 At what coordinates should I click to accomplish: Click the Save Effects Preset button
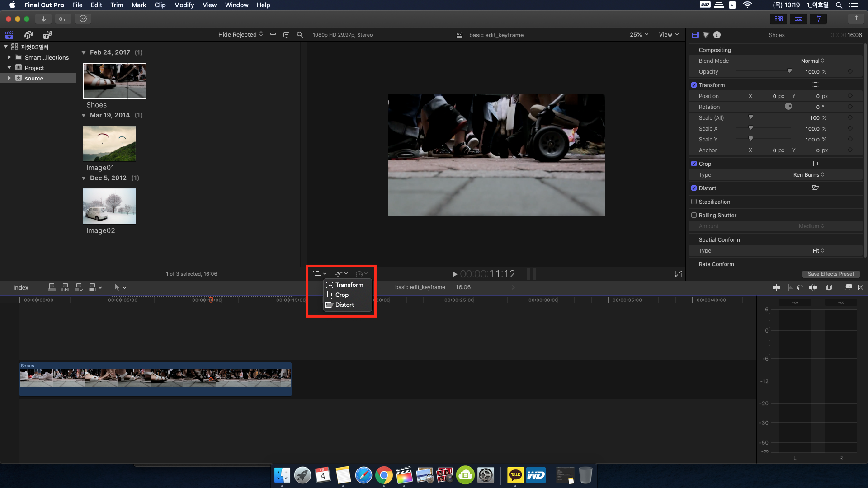830,274
